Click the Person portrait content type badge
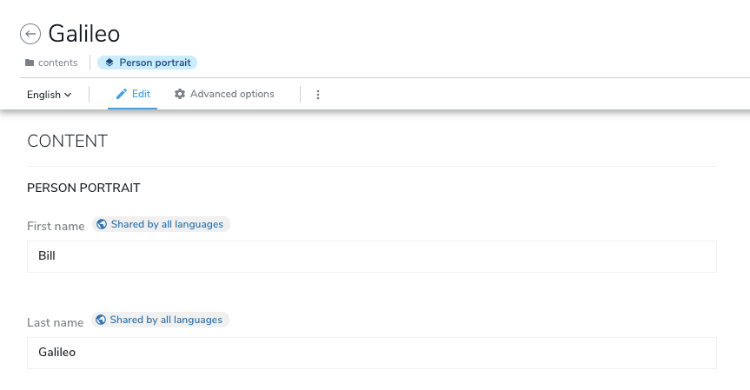This screenshot has height=390, width=750. pyautogui.click(x=147, y=63)
